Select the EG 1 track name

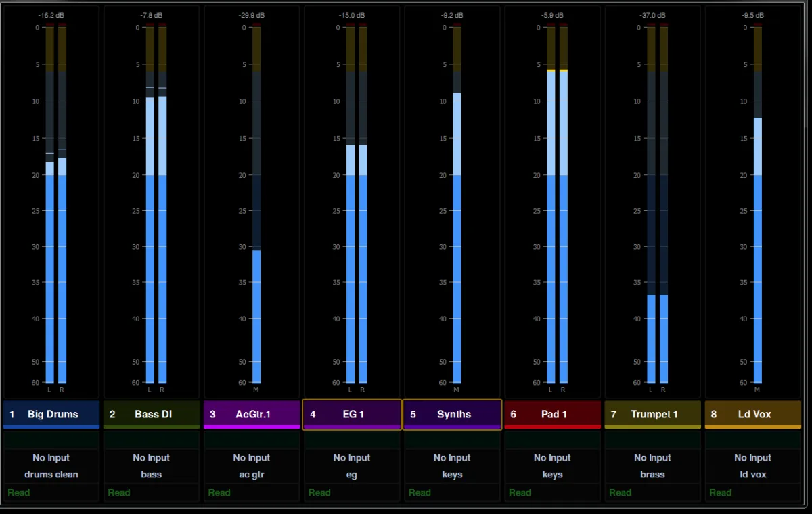tap(352, 414)
